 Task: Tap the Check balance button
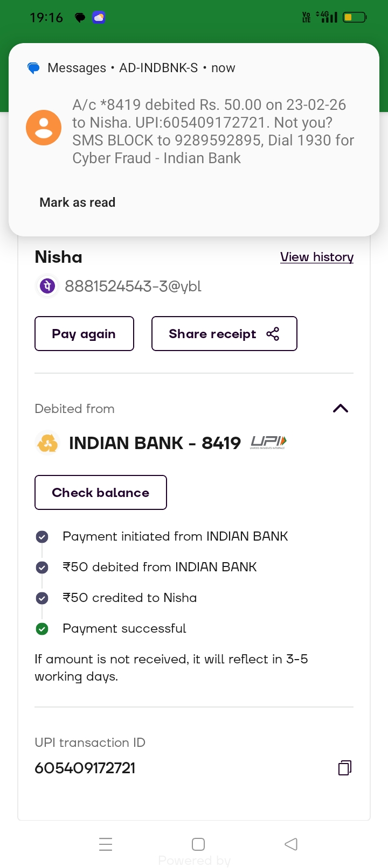tap(101, 493)
